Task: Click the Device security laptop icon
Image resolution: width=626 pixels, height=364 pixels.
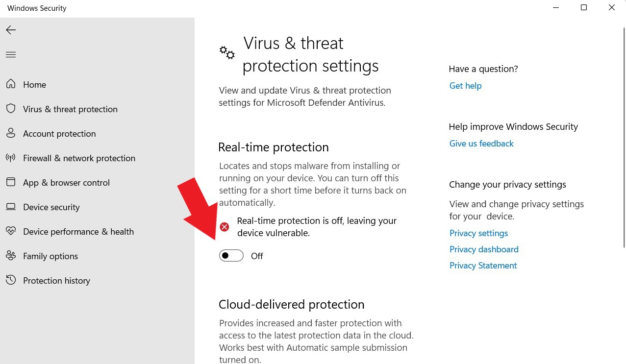Action: tap(11, 207)
